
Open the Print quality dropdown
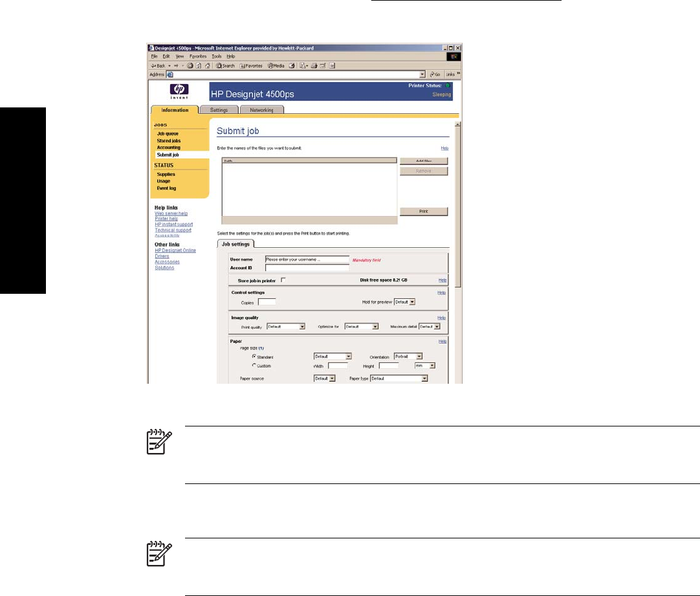coord(286,326)
